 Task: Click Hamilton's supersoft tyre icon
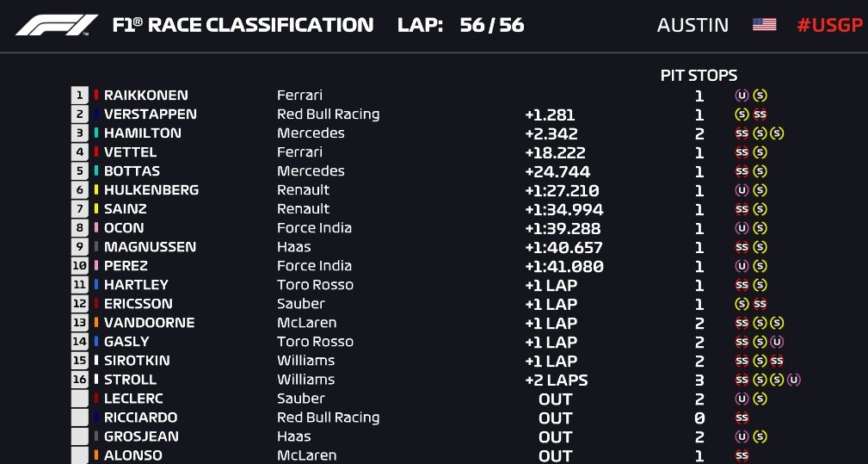pyautogui.click(x=742, y=133)
